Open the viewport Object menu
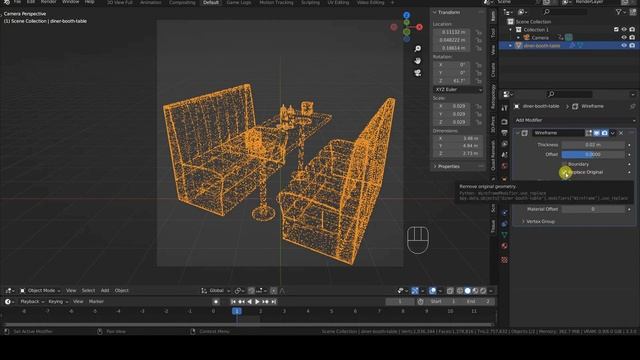Image resolution: width=640 pixels, height=360 pixels. tap(122, 291)
